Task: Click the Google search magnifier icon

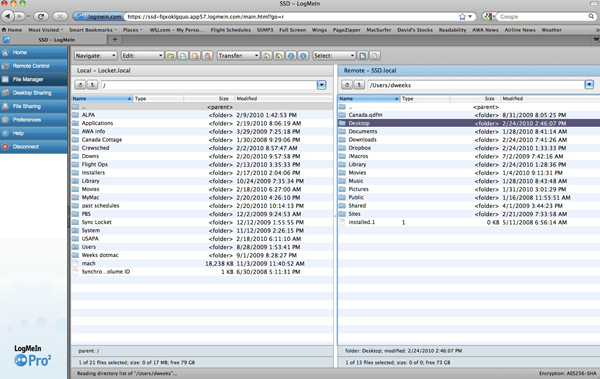Action: click(591, 16)
